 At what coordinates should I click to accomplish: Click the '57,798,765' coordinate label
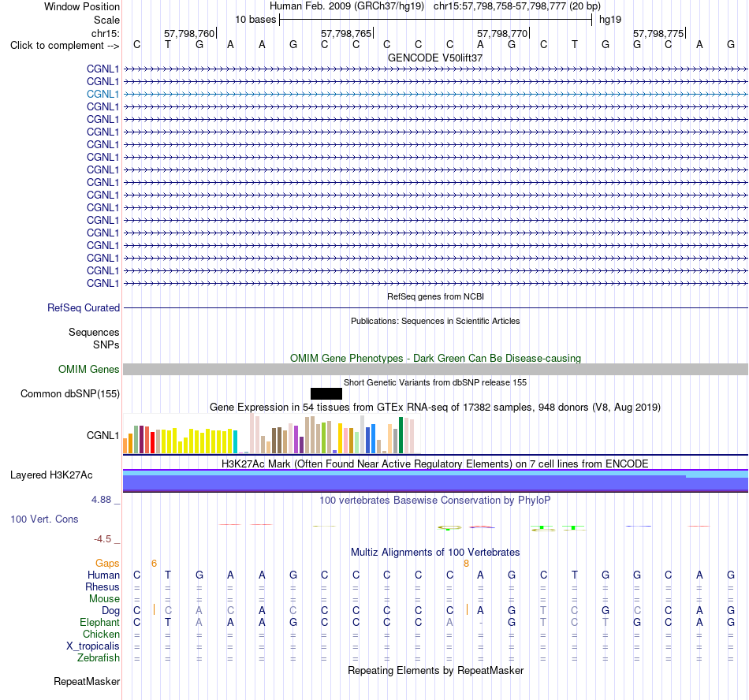(x=346, y=33)
